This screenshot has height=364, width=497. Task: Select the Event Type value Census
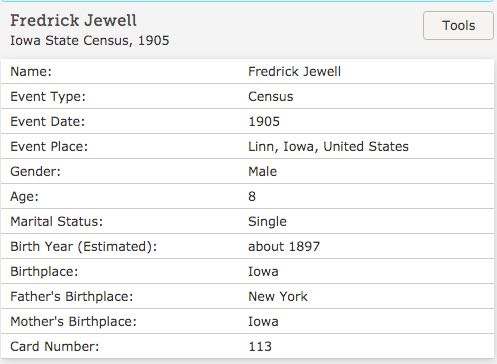click(271, 97)
